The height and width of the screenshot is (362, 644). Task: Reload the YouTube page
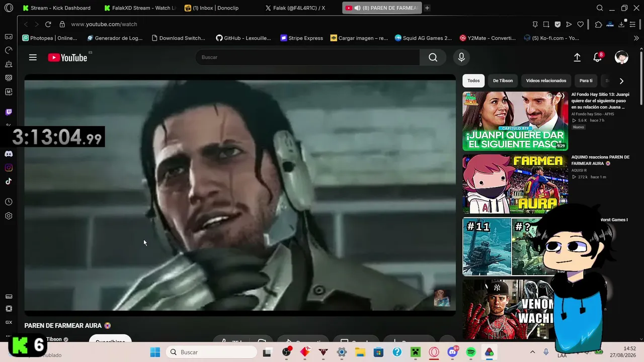click(x=48, y=24)
